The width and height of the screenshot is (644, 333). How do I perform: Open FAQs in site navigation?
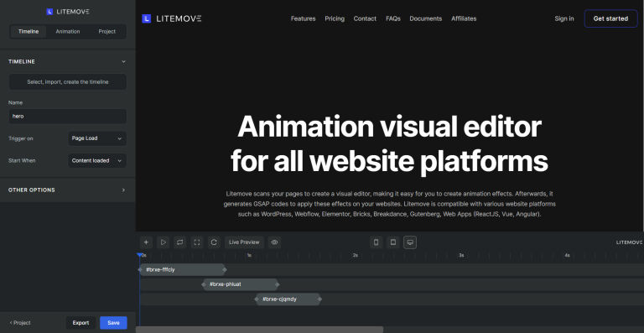pos(393,18)
